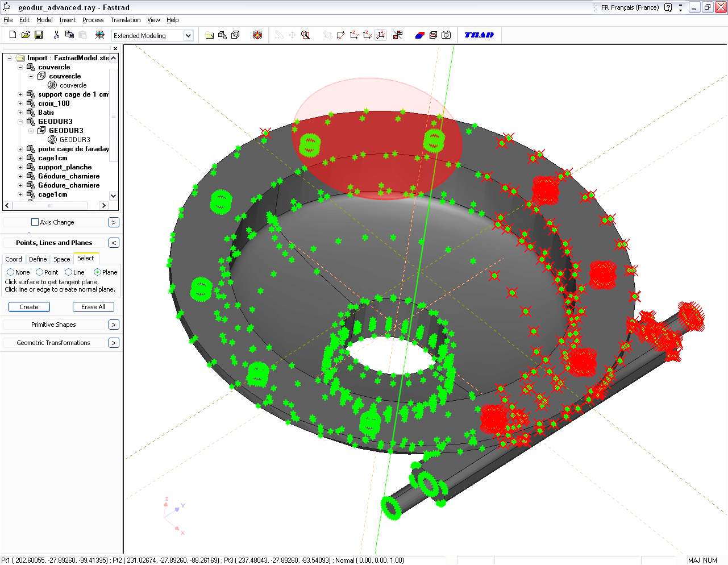Image resolution: width=728 pixels, height=565 pixels.
Task: Open the Paste toolbar icon
Action: pyautogui.click(x=83, y=35)
